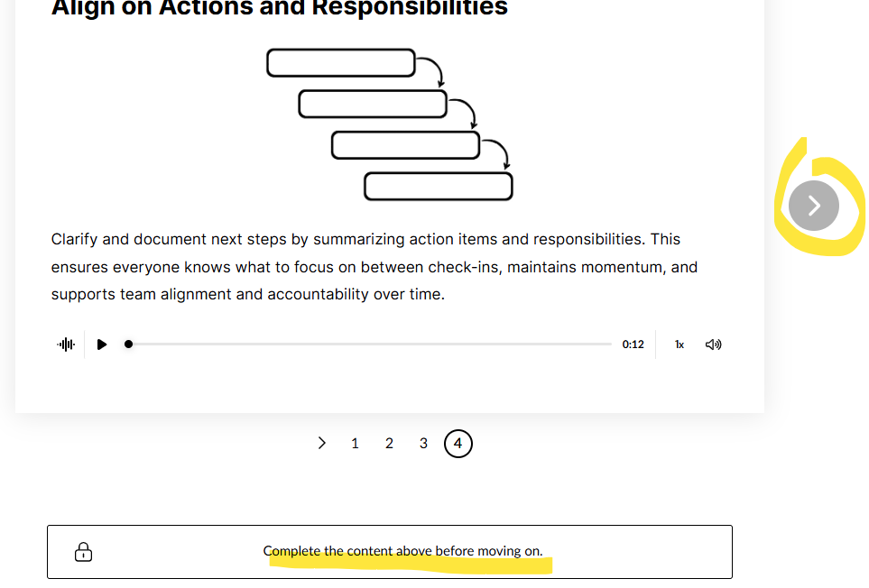The width and height of the screenshot is (869, 588).
Task: Click the chevron beside the page numbers
Action: [322, 443]
